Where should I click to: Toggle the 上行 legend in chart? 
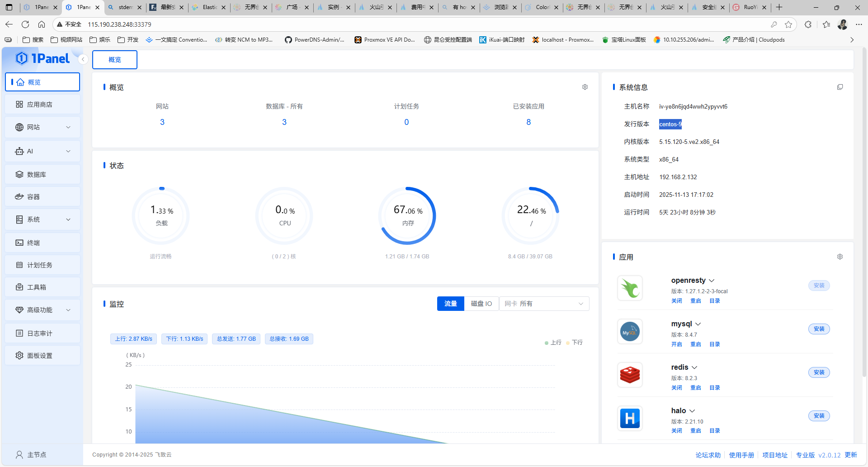[x=553, y=343]
